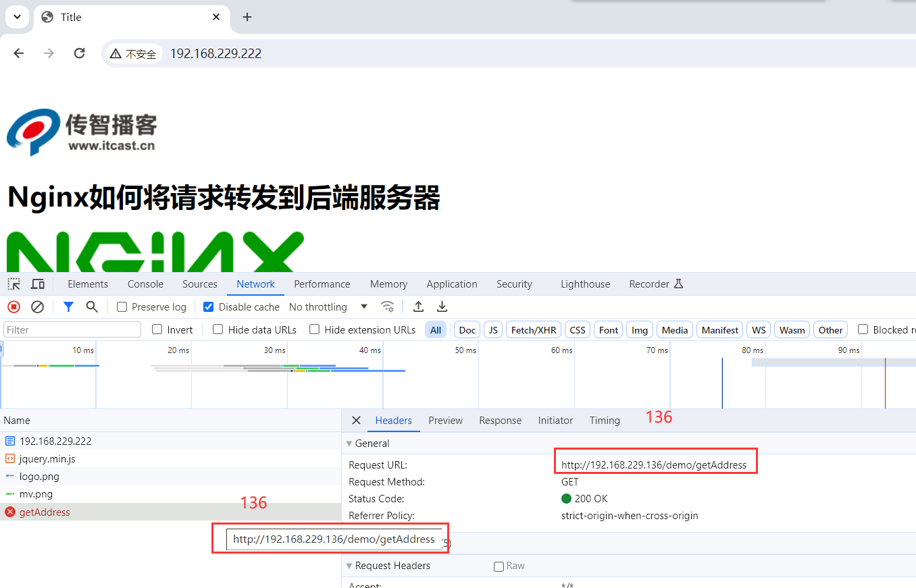Open the tab search chevron button
The width and height of the screenshot is (916, 588).
coord(17,17)
